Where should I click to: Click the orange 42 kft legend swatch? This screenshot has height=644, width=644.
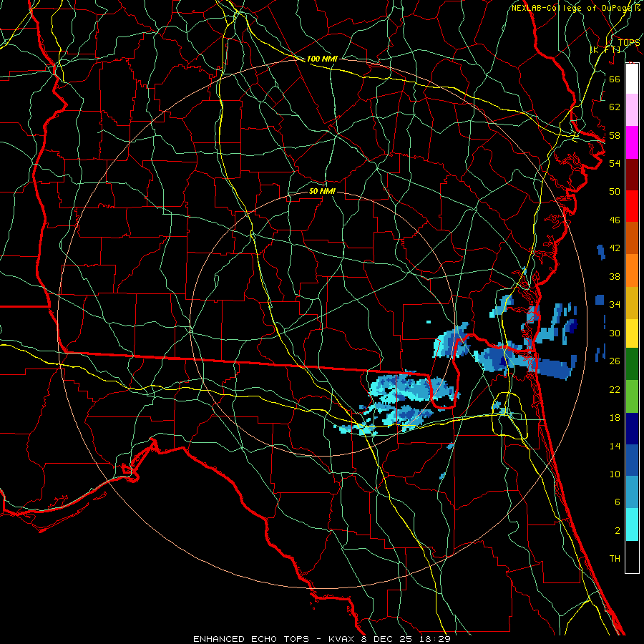632,270
